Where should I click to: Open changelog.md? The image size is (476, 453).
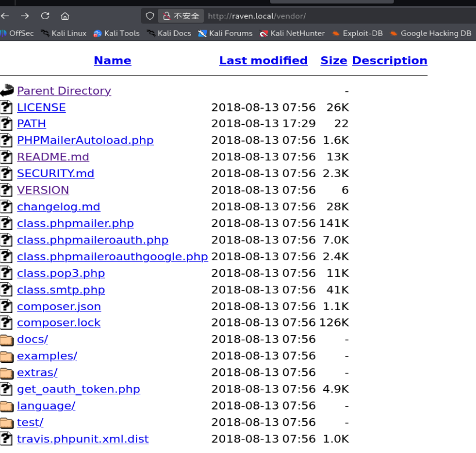pyautogui.click(x=59, y=207)
